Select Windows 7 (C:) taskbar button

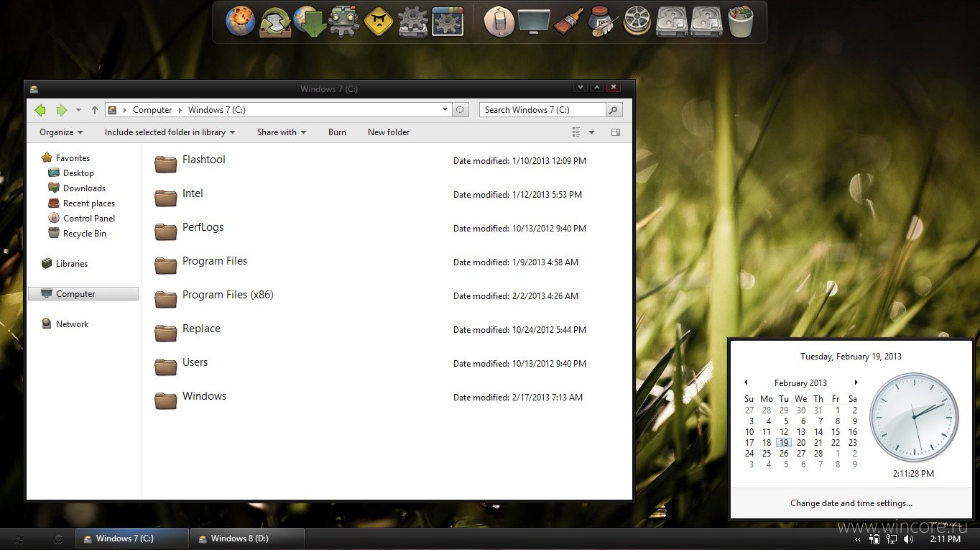pos(132,538)
